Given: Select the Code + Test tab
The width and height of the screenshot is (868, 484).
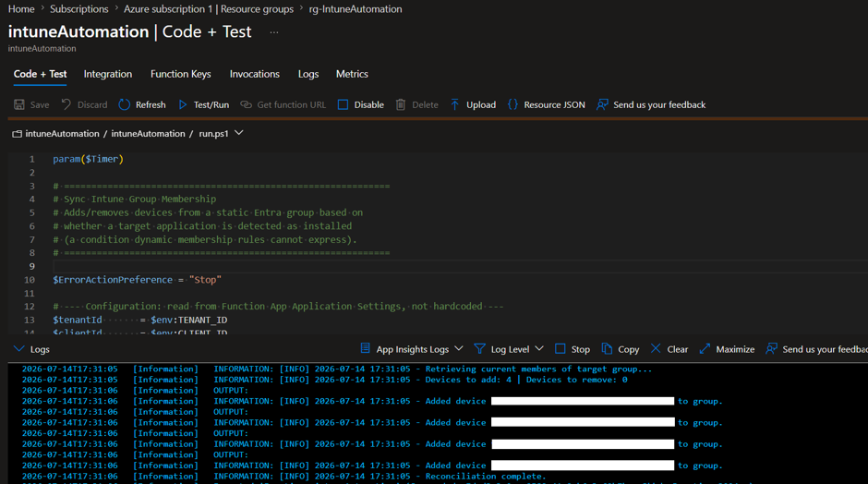Looking at the screenshot, I should point(40,74).
